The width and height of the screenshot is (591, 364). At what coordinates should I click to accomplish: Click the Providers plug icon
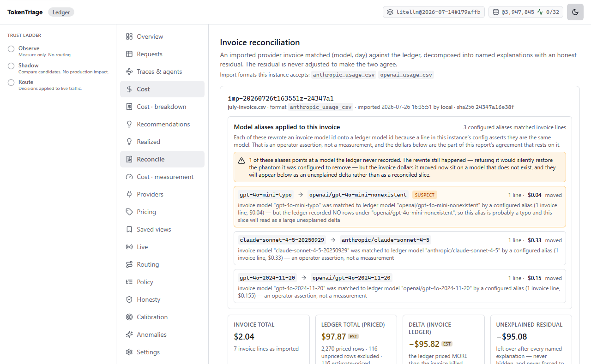click(129, 194)
